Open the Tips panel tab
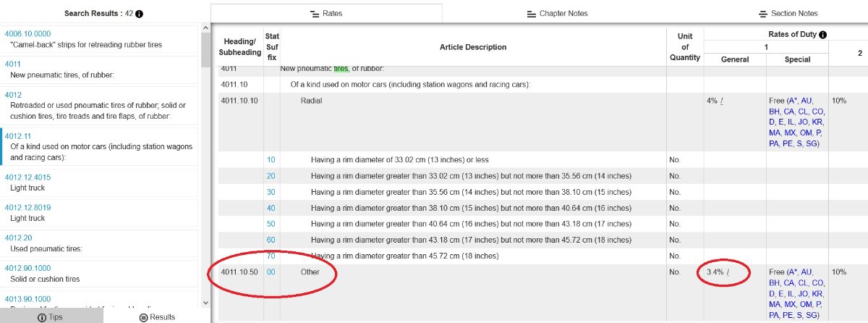The image size is (868, 323). coord(51,317)
